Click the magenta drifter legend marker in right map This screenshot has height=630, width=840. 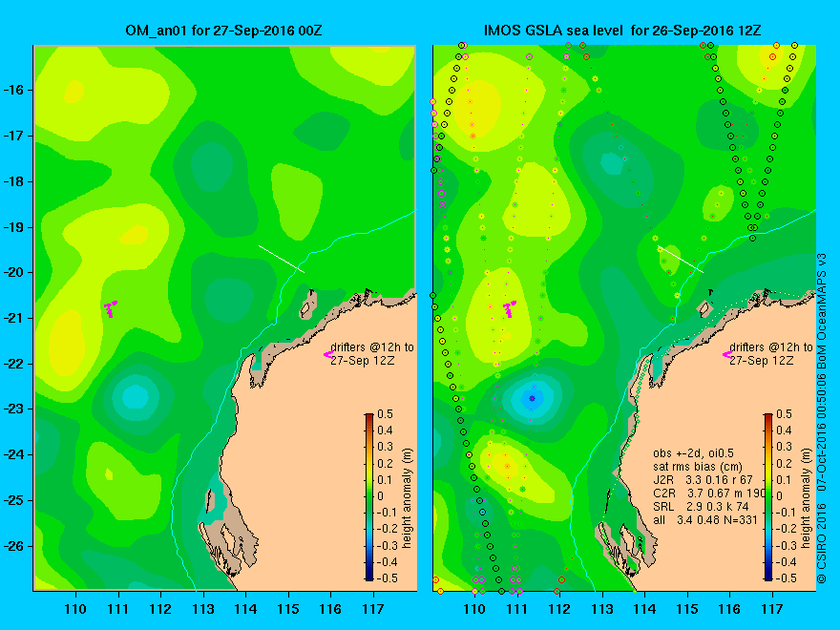pyautogui.click(x=727, y=354)
